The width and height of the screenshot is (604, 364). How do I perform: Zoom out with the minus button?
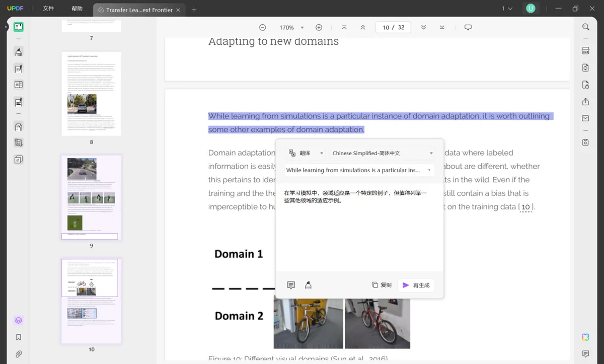[x=262, y=28]
